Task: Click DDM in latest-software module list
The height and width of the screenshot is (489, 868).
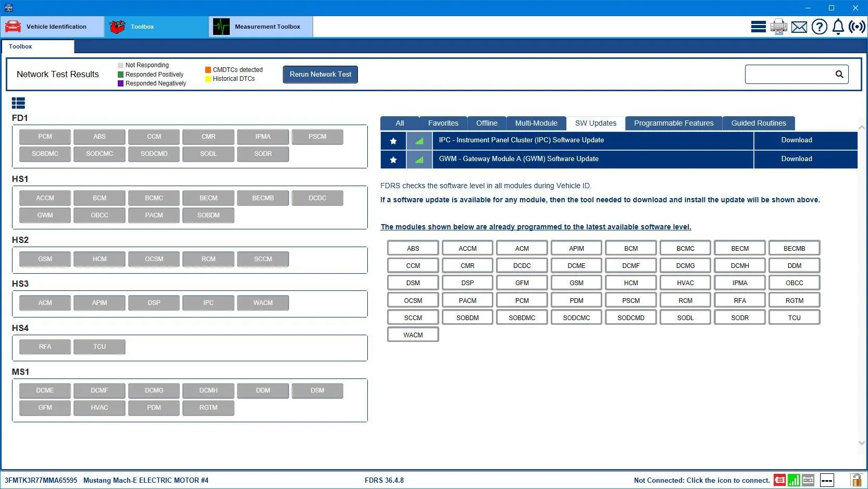Action: point(794,266)
